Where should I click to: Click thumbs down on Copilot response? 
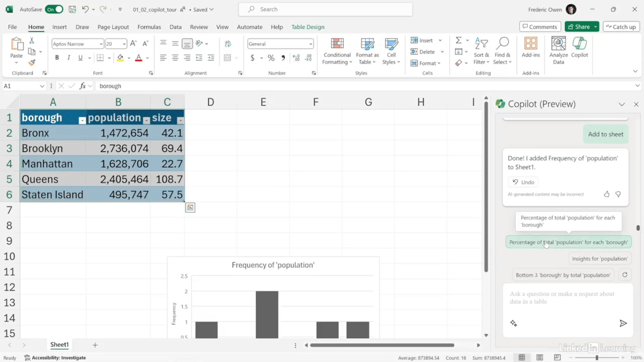coord(618,194)
